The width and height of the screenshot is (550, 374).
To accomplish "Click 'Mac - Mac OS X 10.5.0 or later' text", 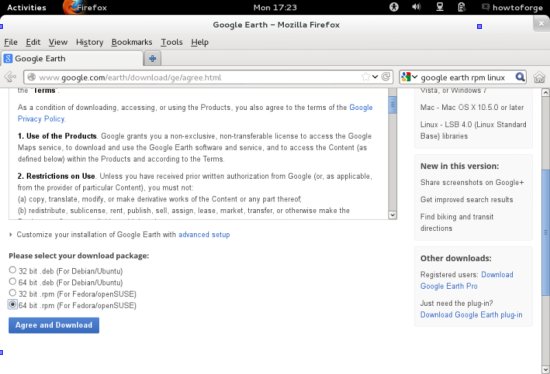I will point(472,107).
